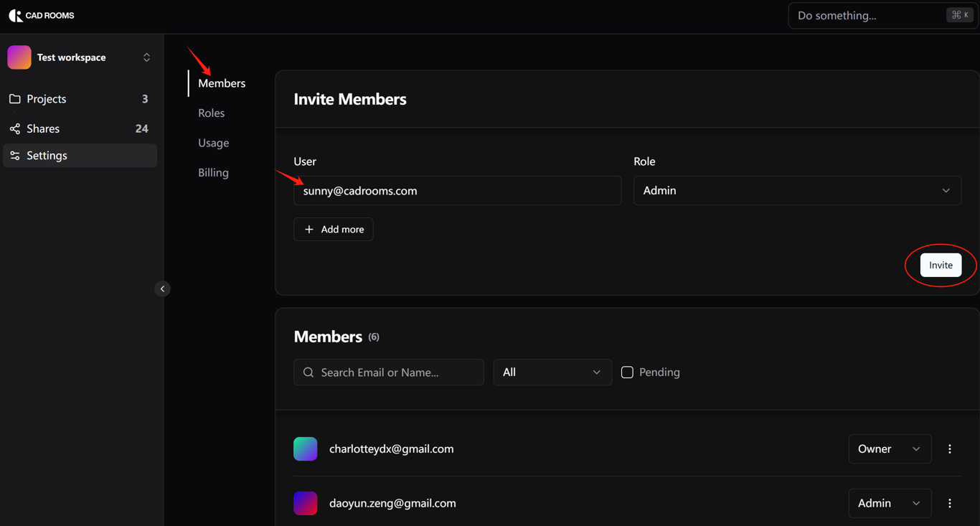Open the Usage settings tab

click(x=214, y=143)
